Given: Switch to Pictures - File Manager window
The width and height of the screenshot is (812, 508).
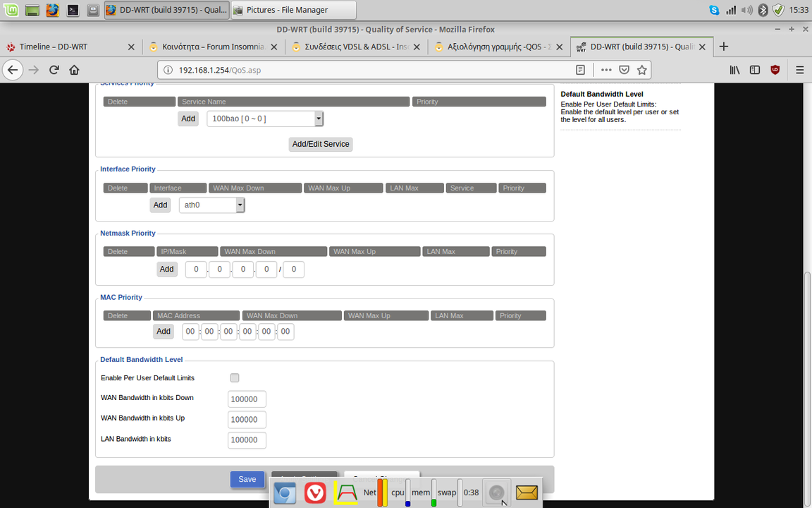Looking at the screenshot, I should (x=294, y=10).
